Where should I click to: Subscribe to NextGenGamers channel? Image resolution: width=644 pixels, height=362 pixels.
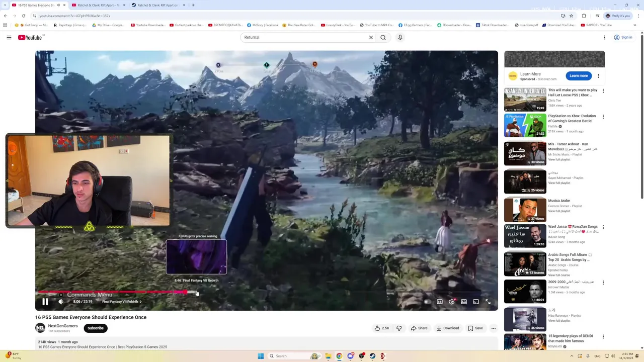[x=96, y=328]
